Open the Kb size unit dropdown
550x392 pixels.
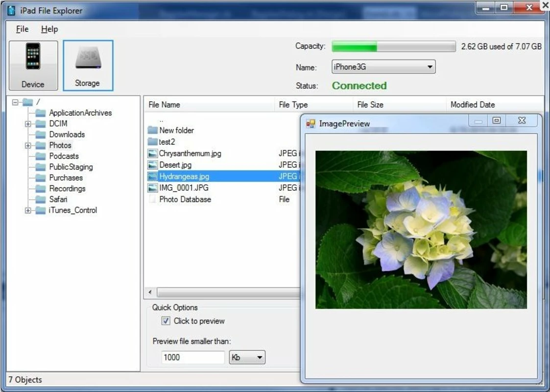click(x=247, y=357)
